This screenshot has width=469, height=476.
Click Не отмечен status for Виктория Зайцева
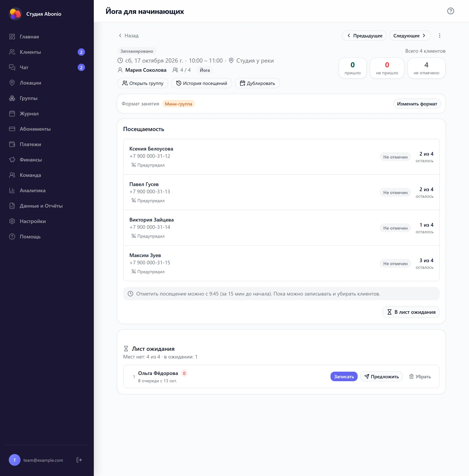pyautogui.click(x=395, y=228)
